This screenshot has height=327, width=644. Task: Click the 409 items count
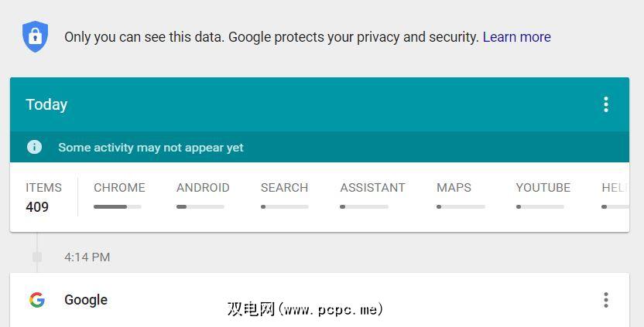[x=37, y=207]
